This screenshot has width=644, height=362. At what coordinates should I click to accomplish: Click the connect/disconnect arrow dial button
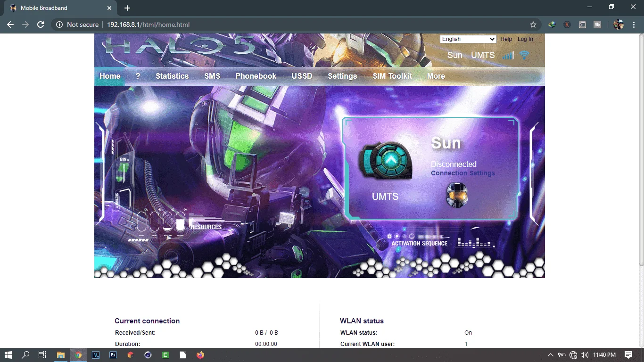pos(386,161)
